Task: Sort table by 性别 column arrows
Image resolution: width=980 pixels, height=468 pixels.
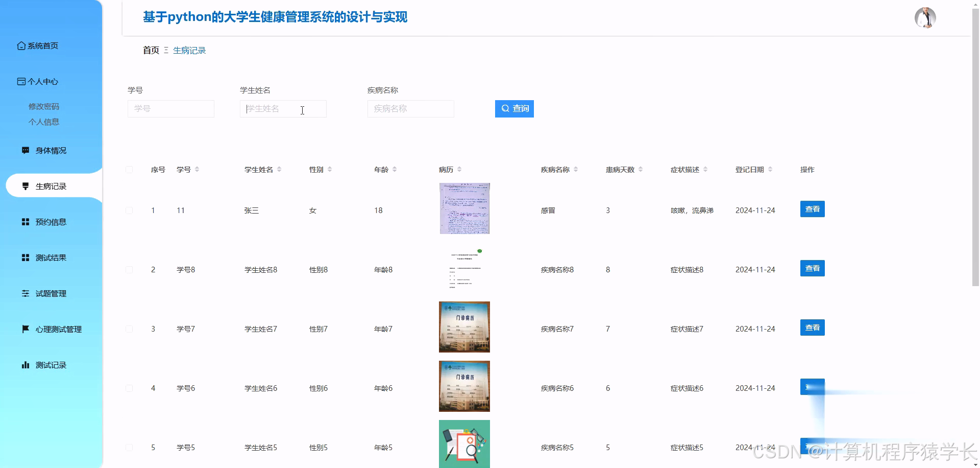Action: pyautogui.click(x=330, y=170)
